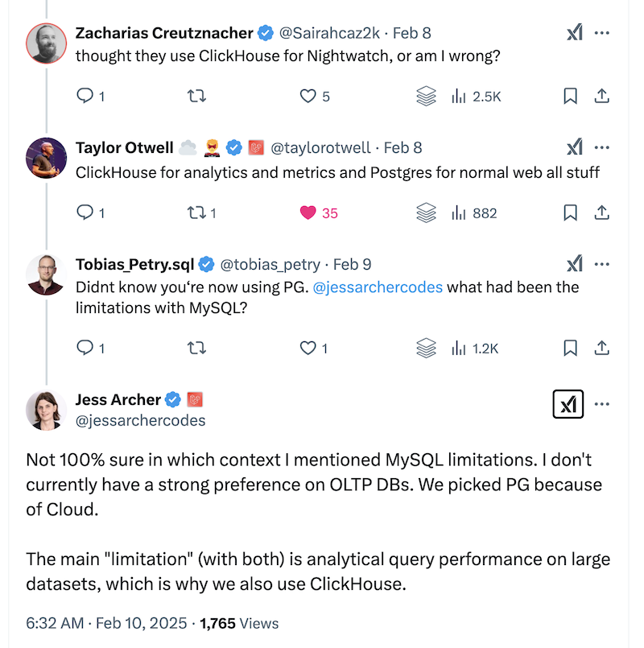Click Jess Archer's profile avatar

(46, 410)
